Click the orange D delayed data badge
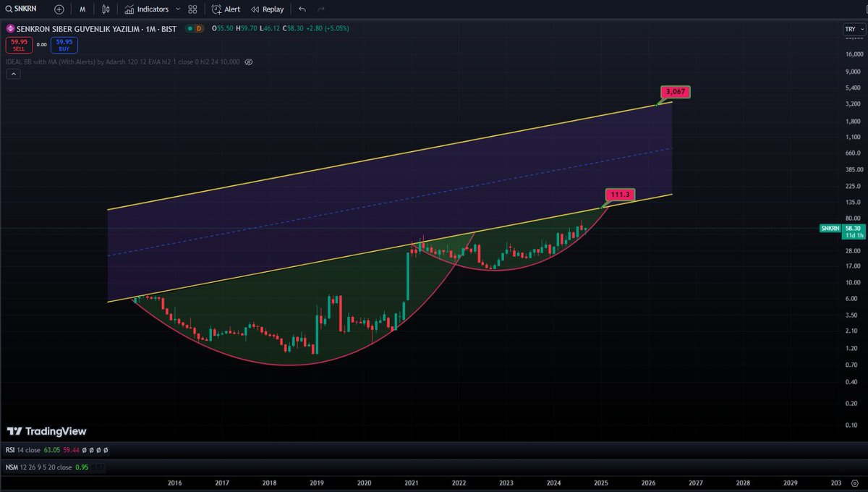 pyautogui.click(x=200, y=29)
